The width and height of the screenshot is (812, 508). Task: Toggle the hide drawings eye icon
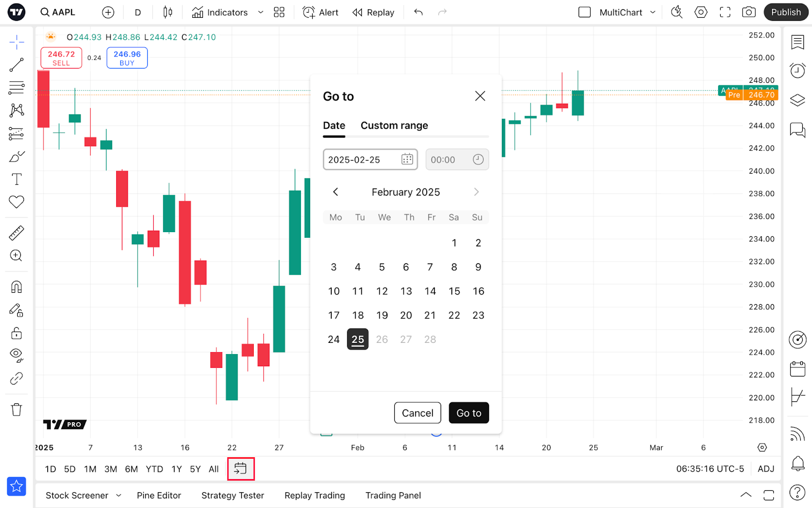coord(16,356)
